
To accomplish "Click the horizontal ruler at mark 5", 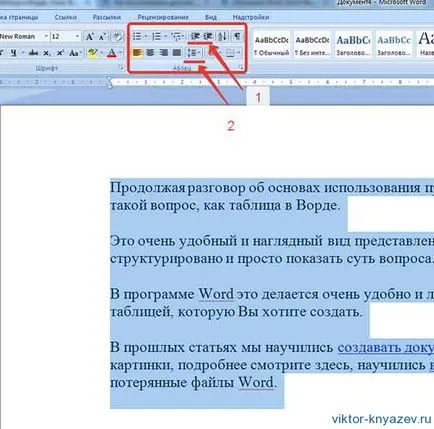I will [290, 82].
